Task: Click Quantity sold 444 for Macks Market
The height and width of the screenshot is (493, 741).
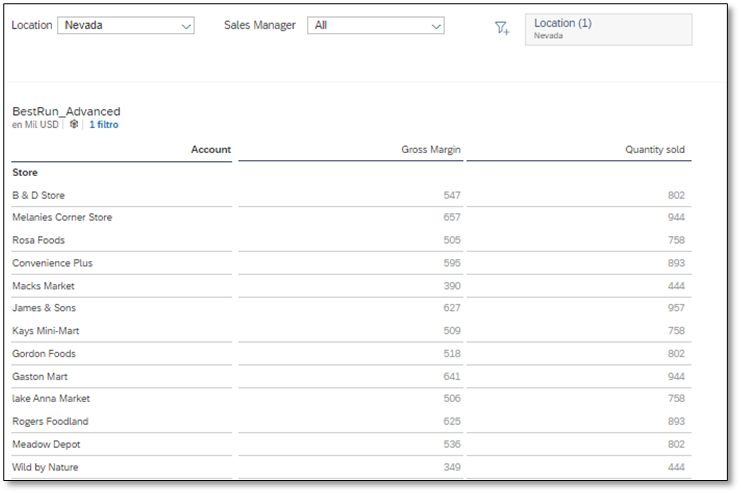Action: click(676, 286)
